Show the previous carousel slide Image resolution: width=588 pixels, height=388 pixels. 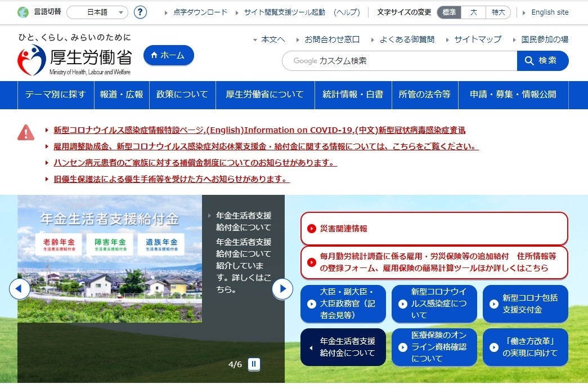20,289
